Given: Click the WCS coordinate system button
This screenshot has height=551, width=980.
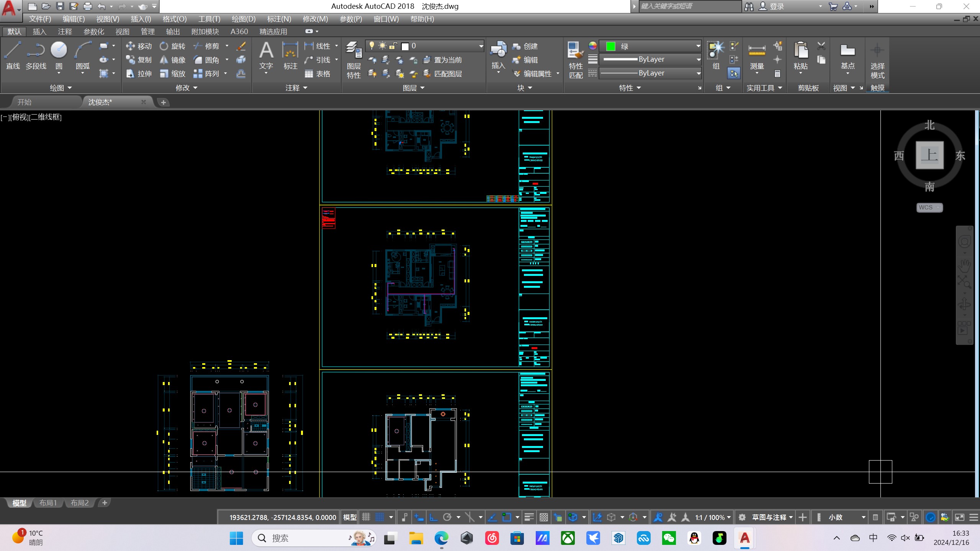Looking at the screenshot, I should coord(929,207).
